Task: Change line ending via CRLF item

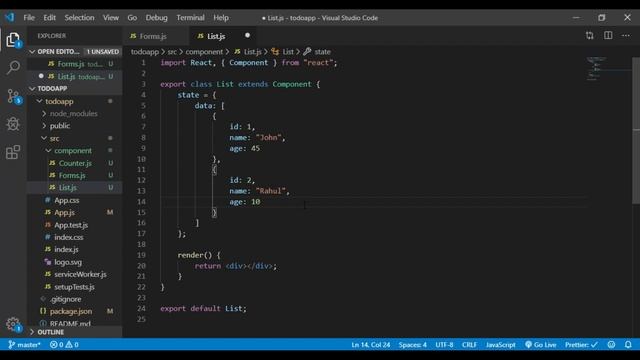Action: pyautogui.click(x=469, y=344)
